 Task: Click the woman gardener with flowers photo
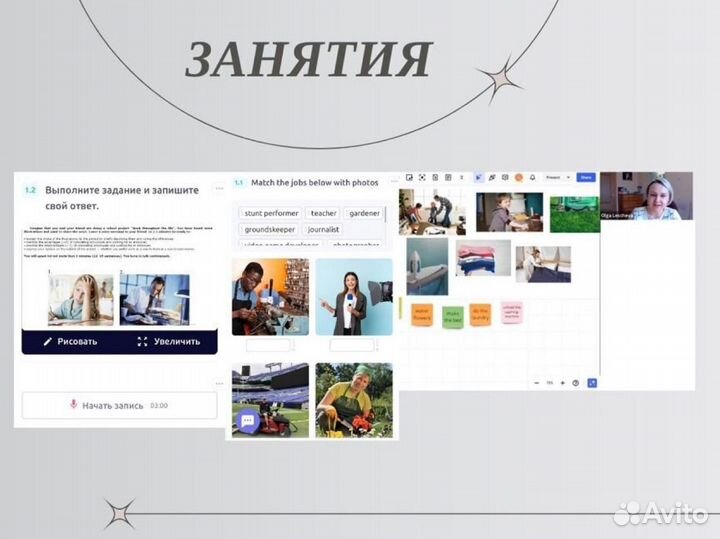point(354,400)
